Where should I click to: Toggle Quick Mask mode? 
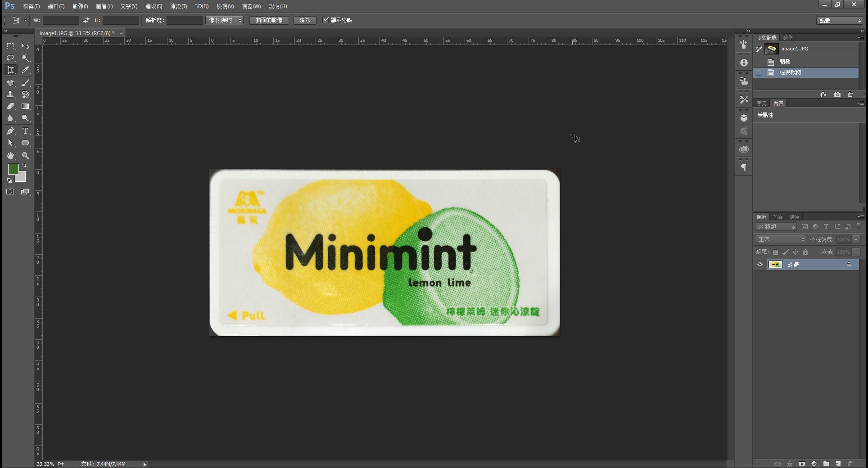[x=10, y=192]
